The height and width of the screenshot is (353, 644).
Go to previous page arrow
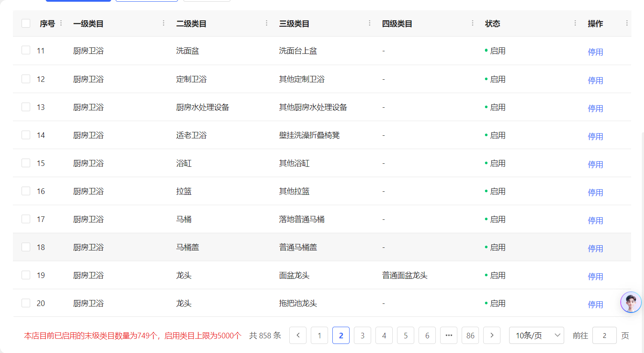coord(298,335)
